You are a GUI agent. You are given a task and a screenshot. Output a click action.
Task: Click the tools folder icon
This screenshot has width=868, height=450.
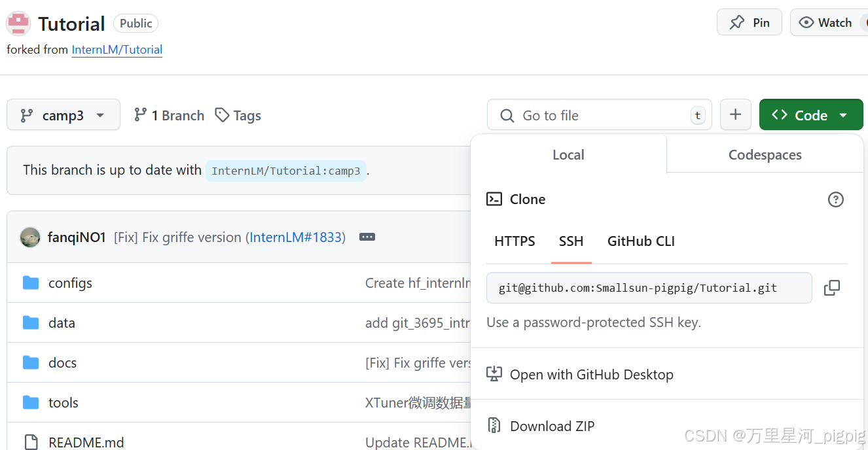pos(31,403)
